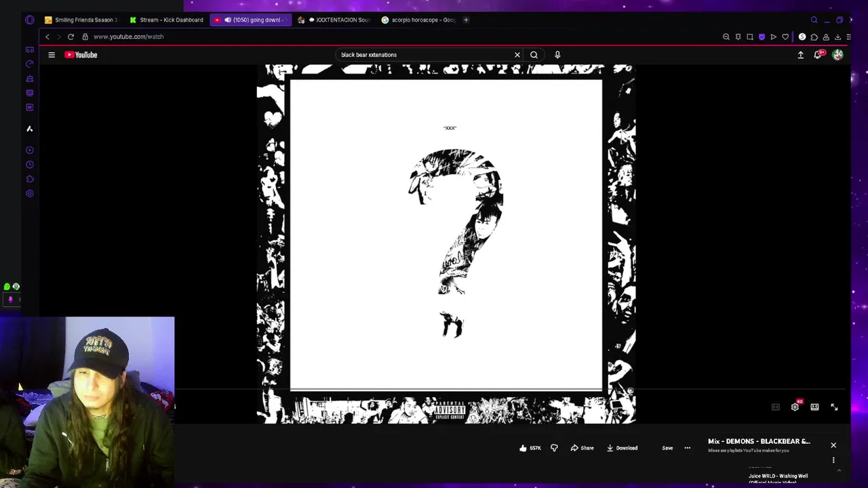
Task: Open Opera GX main menu icon
Action: point(30,20)
